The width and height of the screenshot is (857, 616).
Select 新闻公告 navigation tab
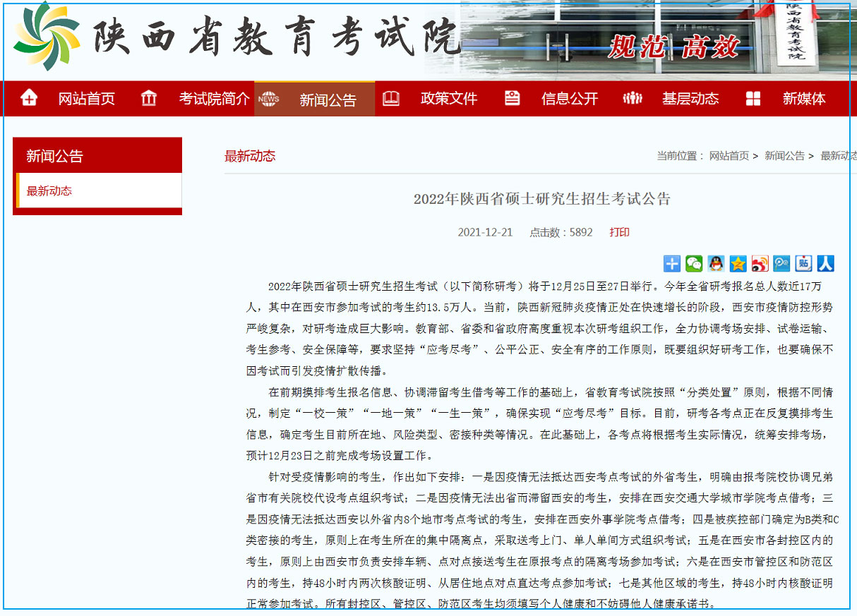pyautogui.click(x=328, y=99)
